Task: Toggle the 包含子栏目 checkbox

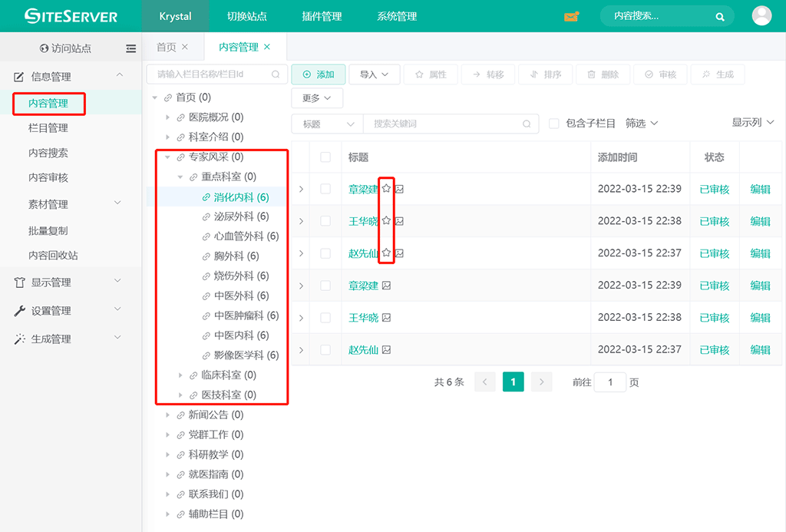Action: click(x=553, y=124)
